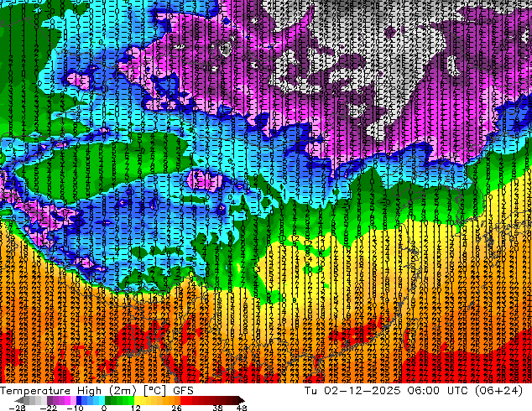Click the magenta segment of the color scale
The width and height of the screenshot is (532, 411).
pyautogui.click(x=67, y=400)
